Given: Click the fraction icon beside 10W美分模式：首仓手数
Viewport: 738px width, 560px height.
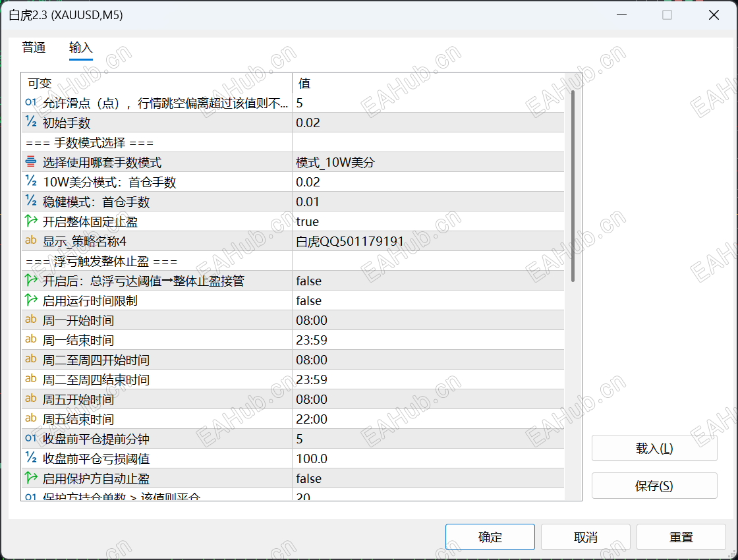Looking at the screenshot, I should pyautogui.click(x=31, y=181).
